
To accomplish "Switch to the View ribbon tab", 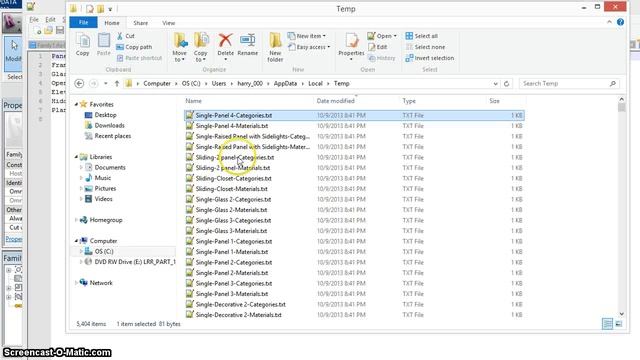I will pyautogui.click(x=169, y=23).
